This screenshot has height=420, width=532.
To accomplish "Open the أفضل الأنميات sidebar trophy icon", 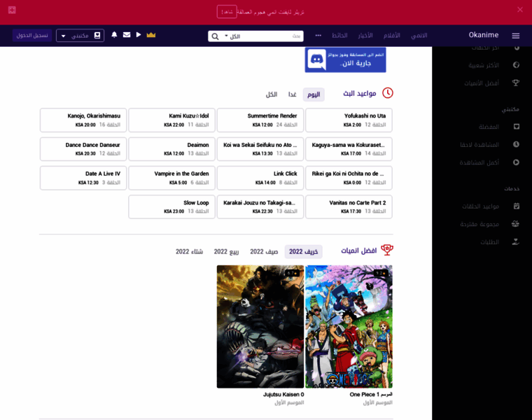I will coord(516,83).
